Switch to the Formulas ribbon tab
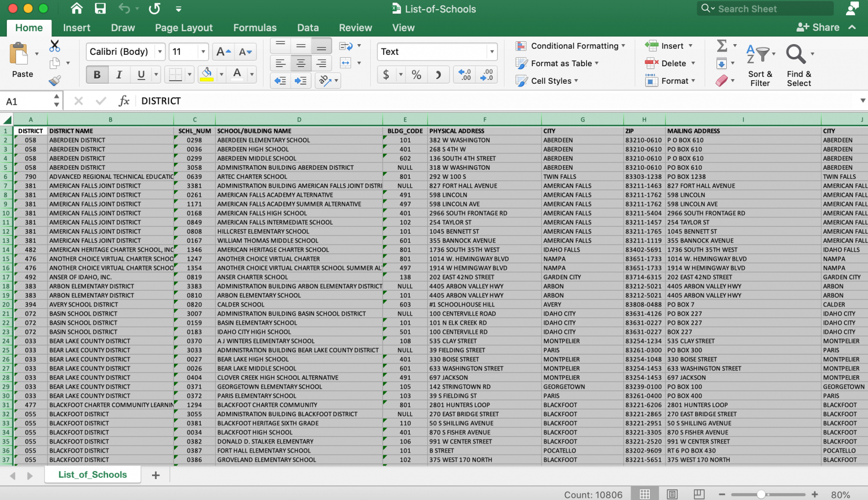 (255, 27)
